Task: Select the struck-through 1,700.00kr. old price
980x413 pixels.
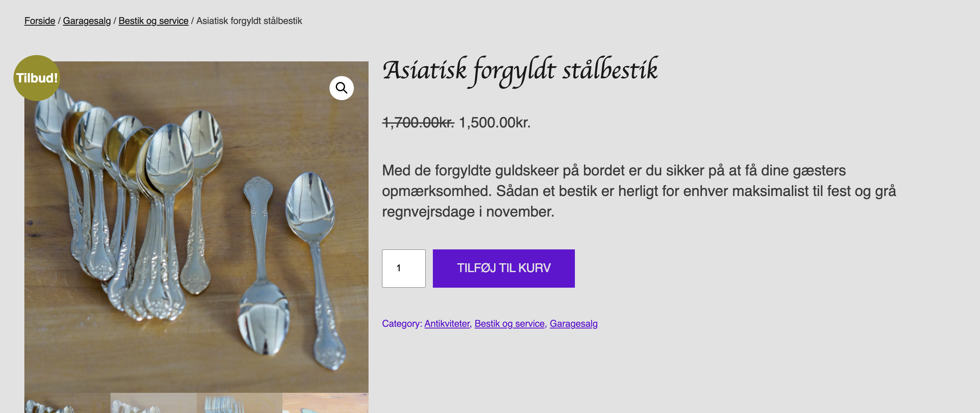Action: pos(417,123)
